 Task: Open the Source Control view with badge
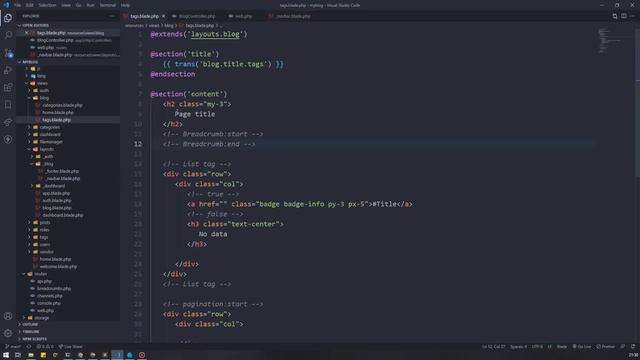point(8,53)
